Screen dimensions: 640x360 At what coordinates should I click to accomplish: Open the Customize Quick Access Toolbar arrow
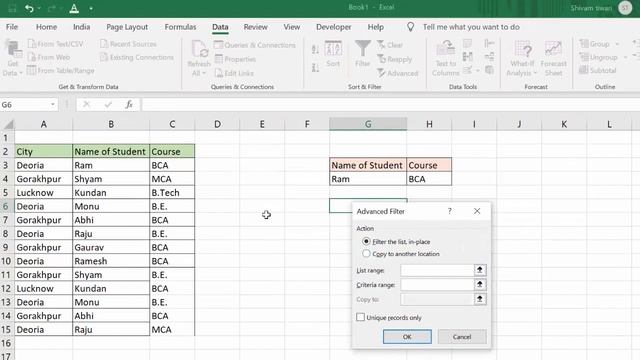coord(91,9)
